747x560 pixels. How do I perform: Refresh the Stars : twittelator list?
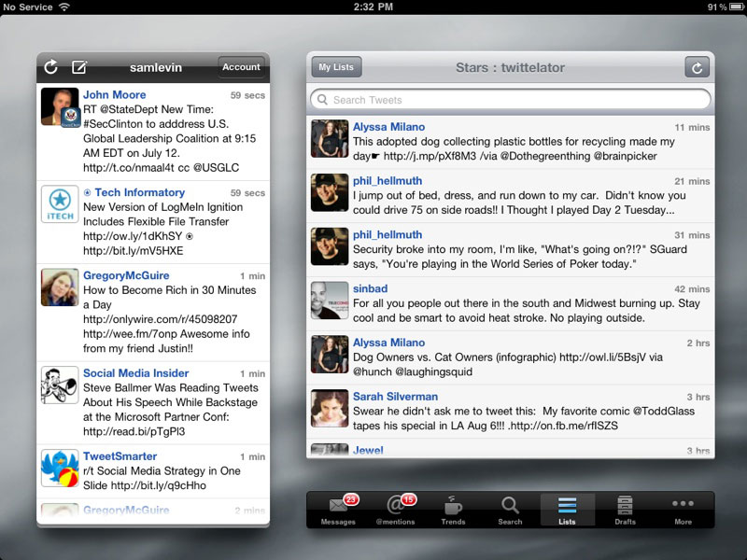tap(697, 67)
